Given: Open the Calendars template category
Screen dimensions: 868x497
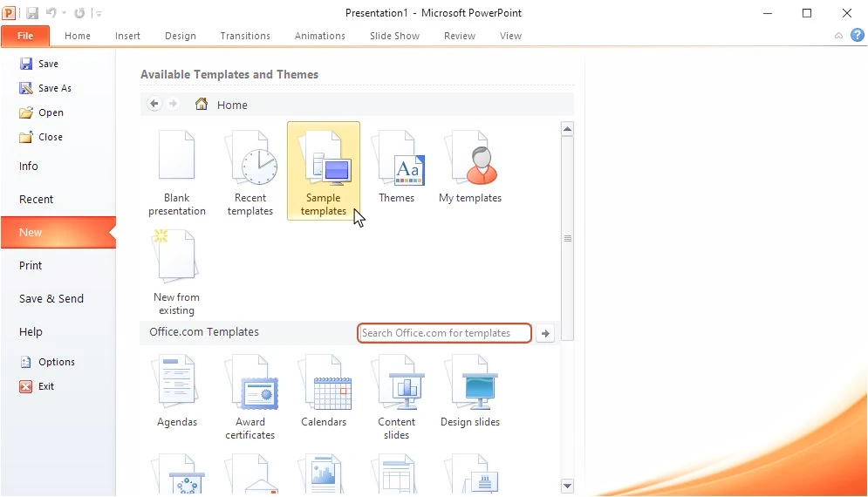Looking at the screenshot, I should (324, 391).
